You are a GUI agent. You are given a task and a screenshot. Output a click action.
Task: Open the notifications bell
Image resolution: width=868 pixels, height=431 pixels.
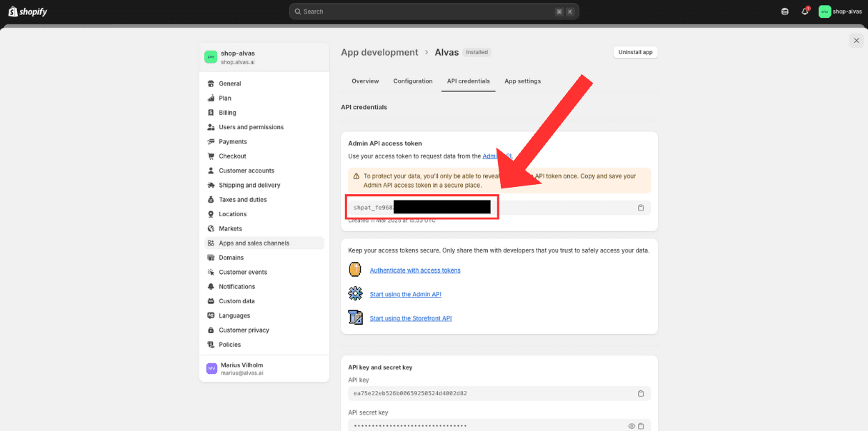[x=805, y=11]
